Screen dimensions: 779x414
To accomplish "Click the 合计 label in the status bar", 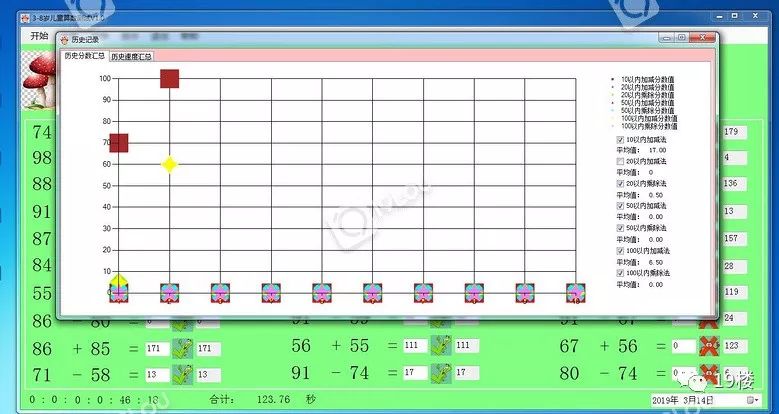I will 222,399.
